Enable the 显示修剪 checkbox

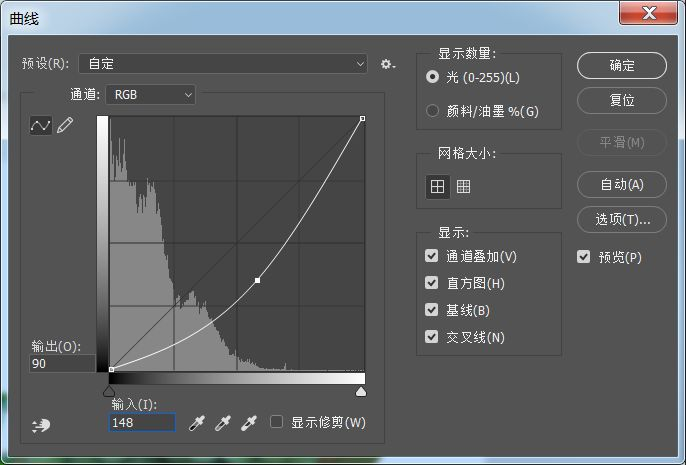(x=277, y=422)
